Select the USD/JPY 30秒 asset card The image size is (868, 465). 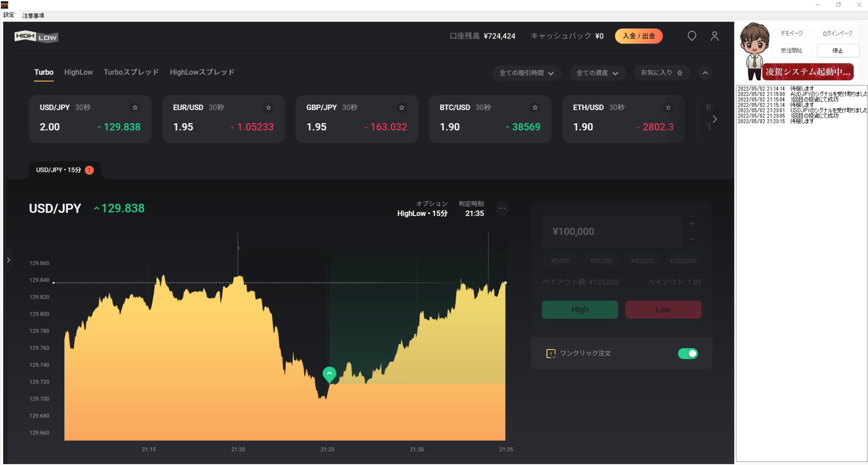[x=90, y=119]
